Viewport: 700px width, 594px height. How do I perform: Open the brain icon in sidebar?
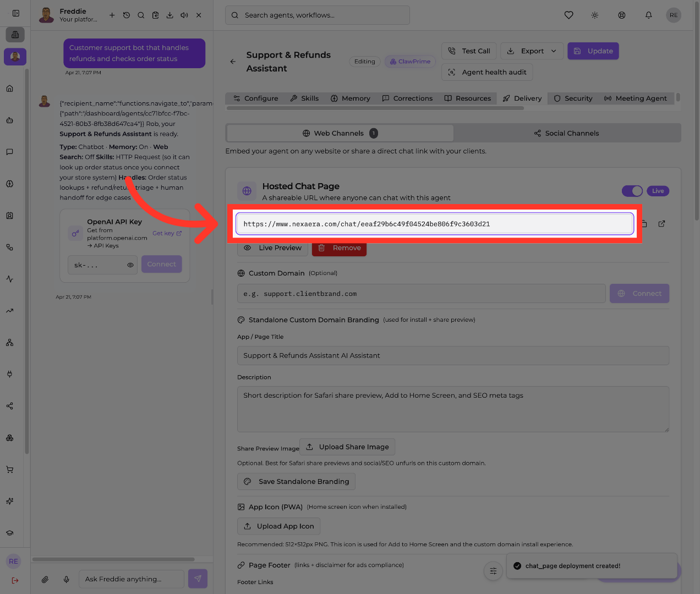click(10, 184)
